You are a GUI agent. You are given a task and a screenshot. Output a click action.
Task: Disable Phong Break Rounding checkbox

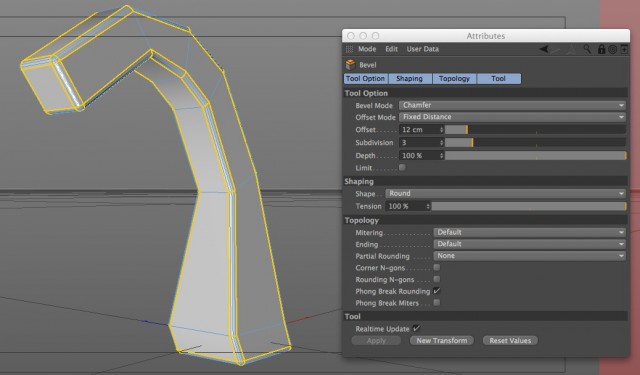437,291
